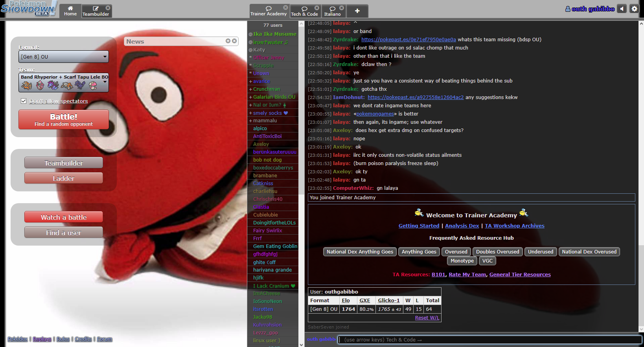Image resolution: width=644 pixels, height=347 pixels.
Task: Click the National Dex Overused button
Action: (589, 252)
